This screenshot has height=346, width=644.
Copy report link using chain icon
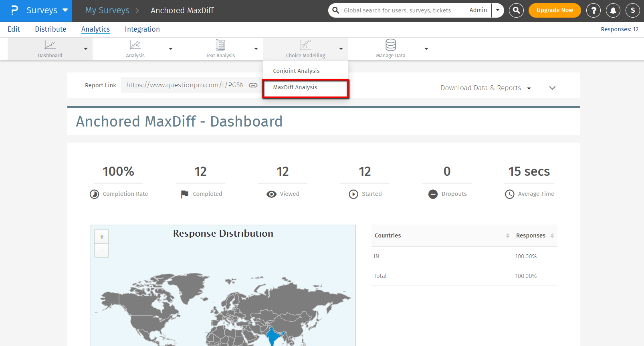(x=253, y=85)
